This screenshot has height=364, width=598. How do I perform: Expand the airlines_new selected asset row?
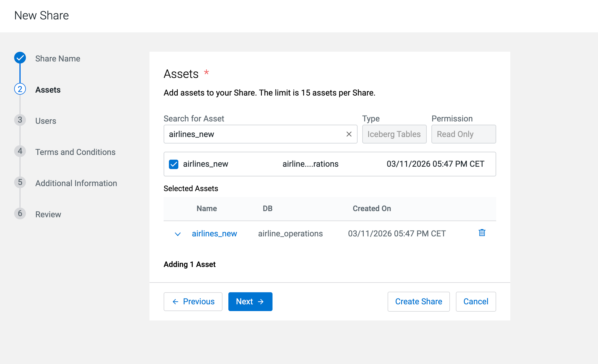177,234
